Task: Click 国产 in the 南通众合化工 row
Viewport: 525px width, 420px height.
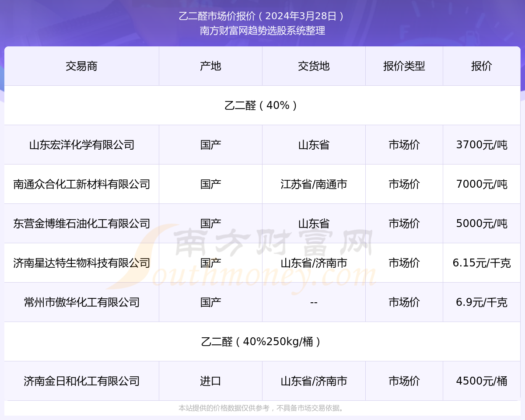Action: pyautogui.click(x=210, y=184)
